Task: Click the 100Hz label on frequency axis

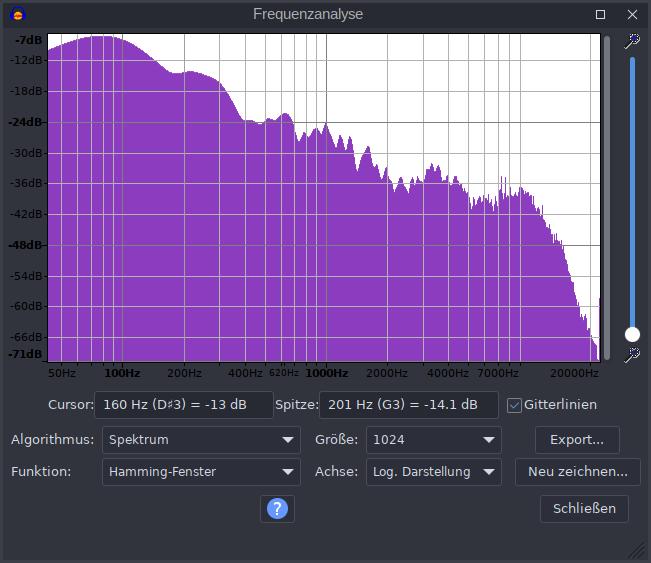Action: point(122,373)
